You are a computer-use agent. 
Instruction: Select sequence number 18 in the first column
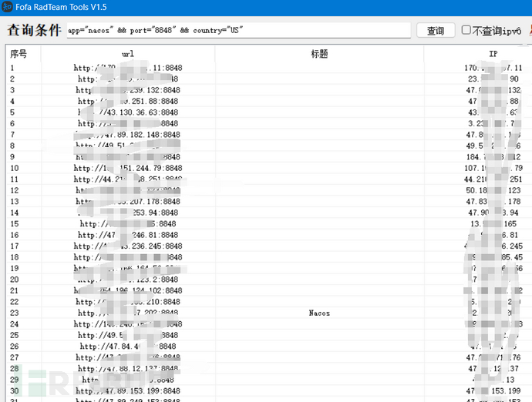14,257
